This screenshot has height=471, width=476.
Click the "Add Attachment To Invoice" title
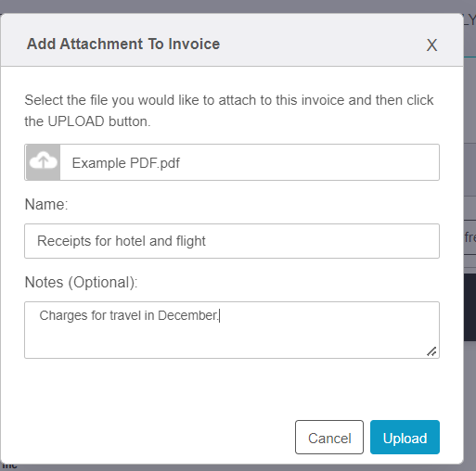tap(123, 44)
